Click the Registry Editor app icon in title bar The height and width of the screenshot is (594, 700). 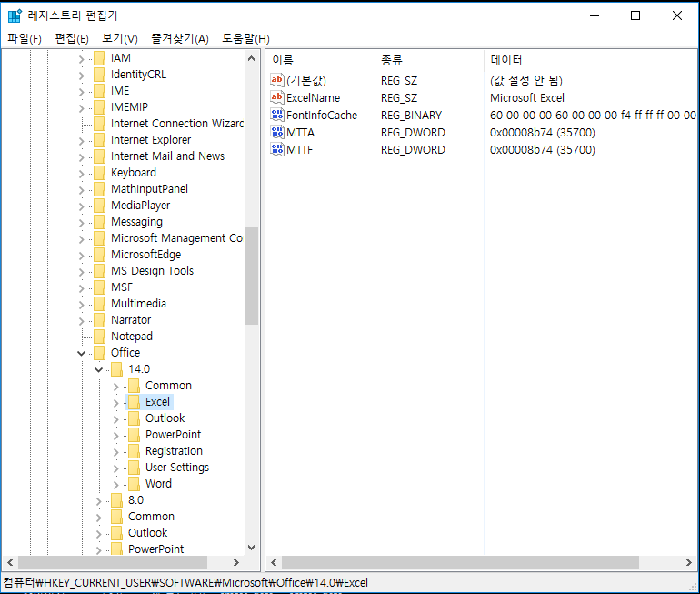tap(15, 15)
